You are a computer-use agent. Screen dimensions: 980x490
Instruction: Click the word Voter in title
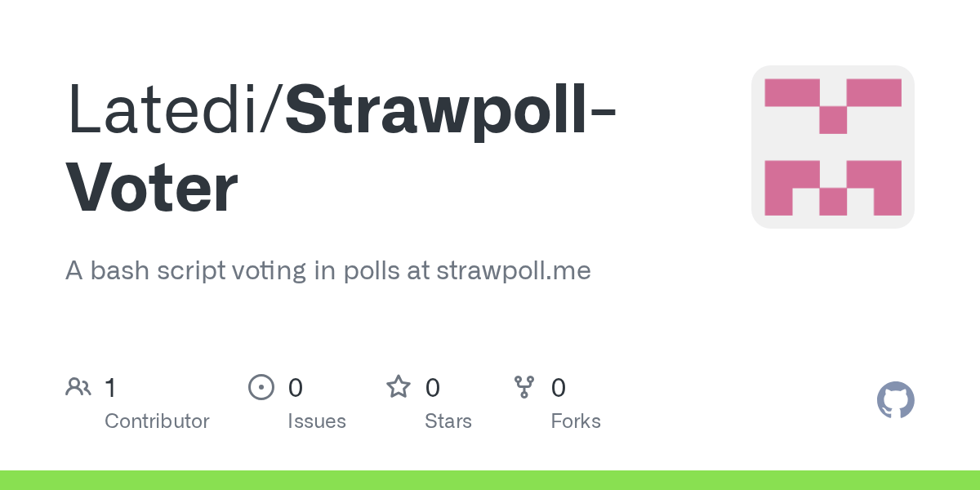click(x=152, y=189)
